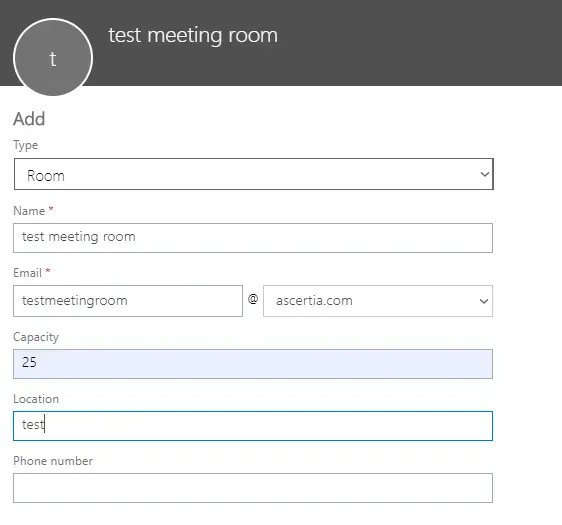Click the chevron arrow in the Type box

pos(485,174)
